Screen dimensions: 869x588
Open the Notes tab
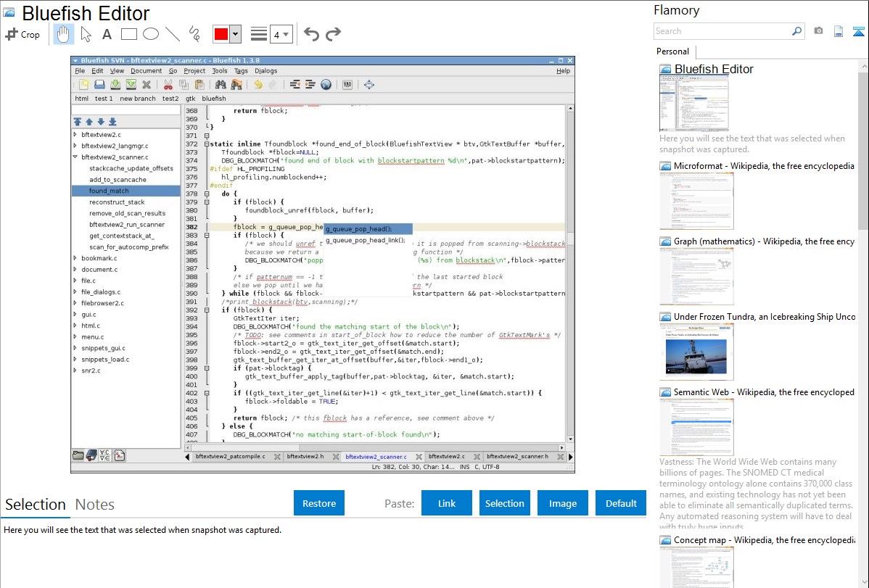click(95, 505)
